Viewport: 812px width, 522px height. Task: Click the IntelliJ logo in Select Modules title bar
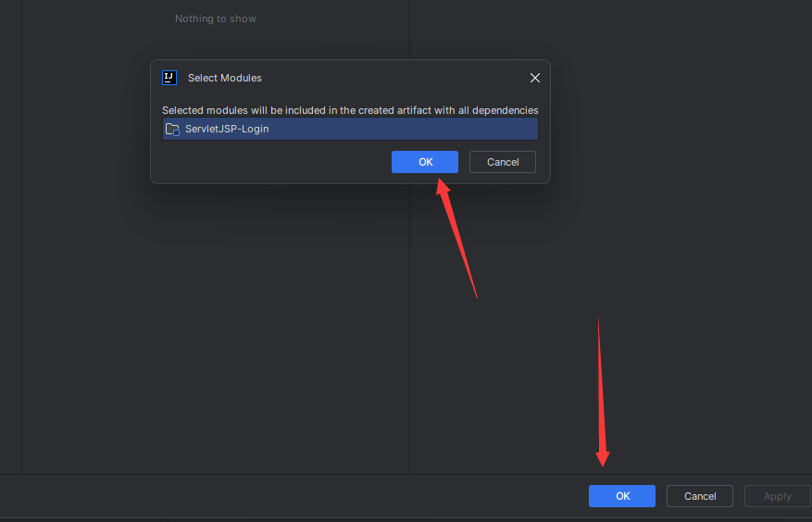(169, 78)
